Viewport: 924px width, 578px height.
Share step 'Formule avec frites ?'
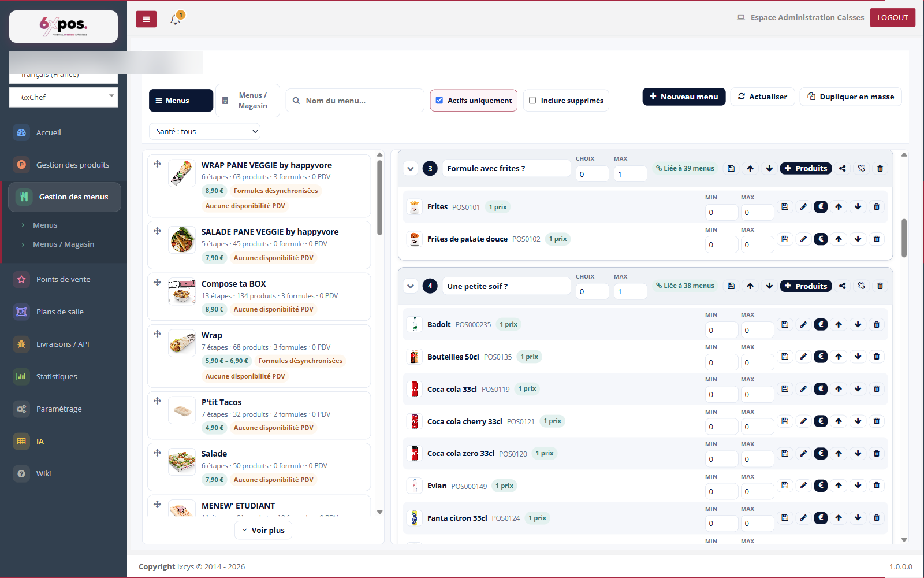coord(843,169)
